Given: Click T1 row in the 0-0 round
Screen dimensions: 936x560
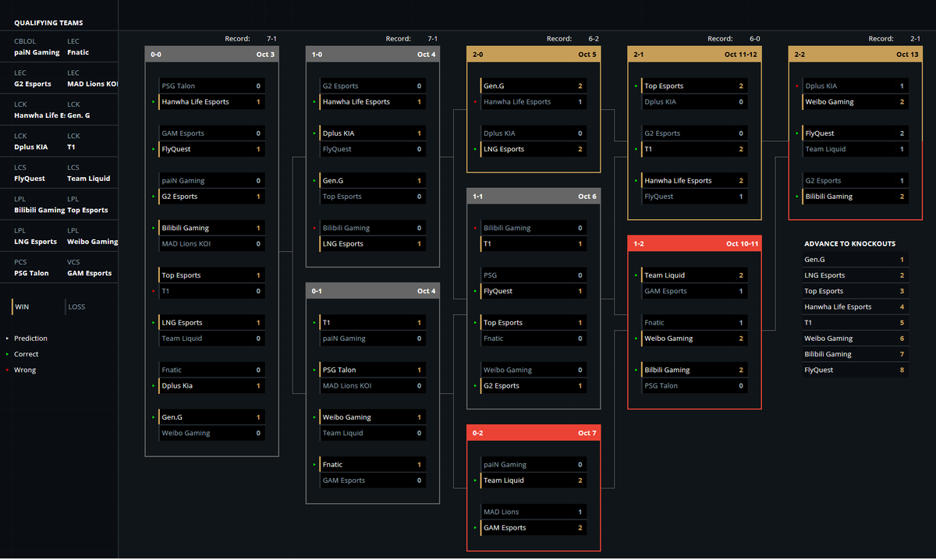Looking at the screenshot, I should pos(211,291).
